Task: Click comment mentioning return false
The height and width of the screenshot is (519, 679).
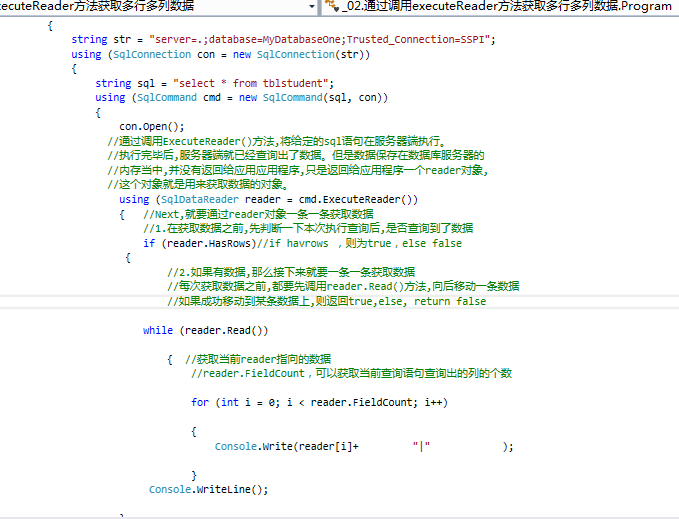Action: pyautogui.click(x=327, y=301)
